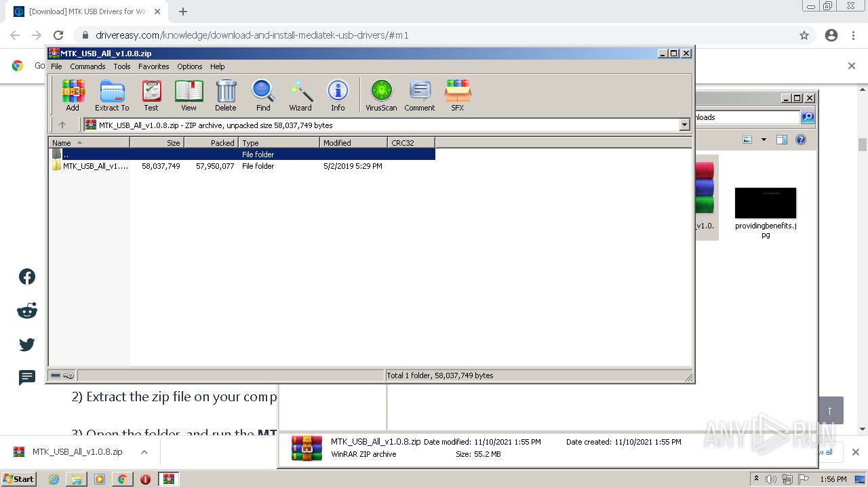Open the Tools menu
868x488 pixels.
pos(122,66)
